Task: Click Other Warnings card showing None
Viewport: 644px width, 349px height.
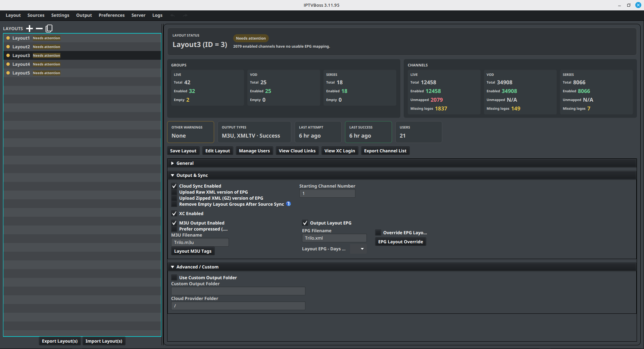Action: point(191,132)
